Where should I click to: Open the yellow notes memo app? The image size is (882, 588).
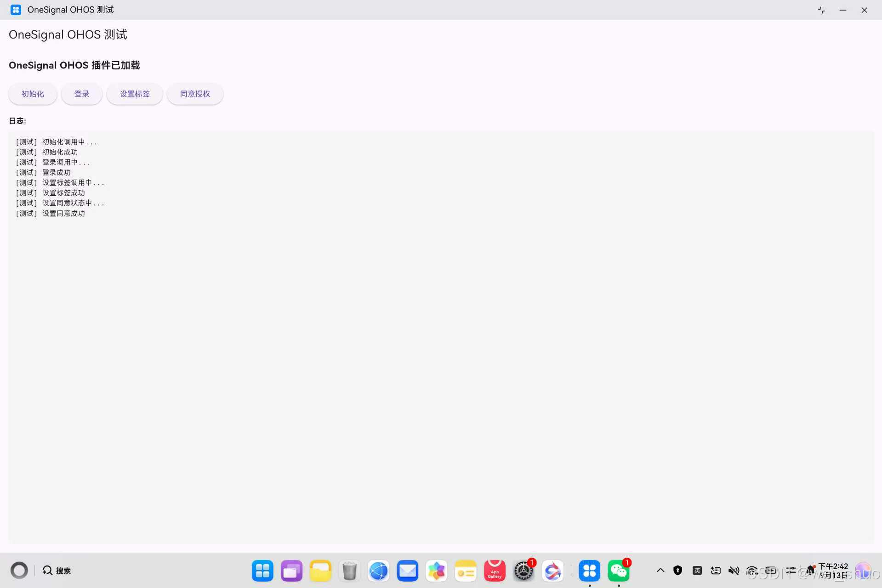tap(465, 571)
